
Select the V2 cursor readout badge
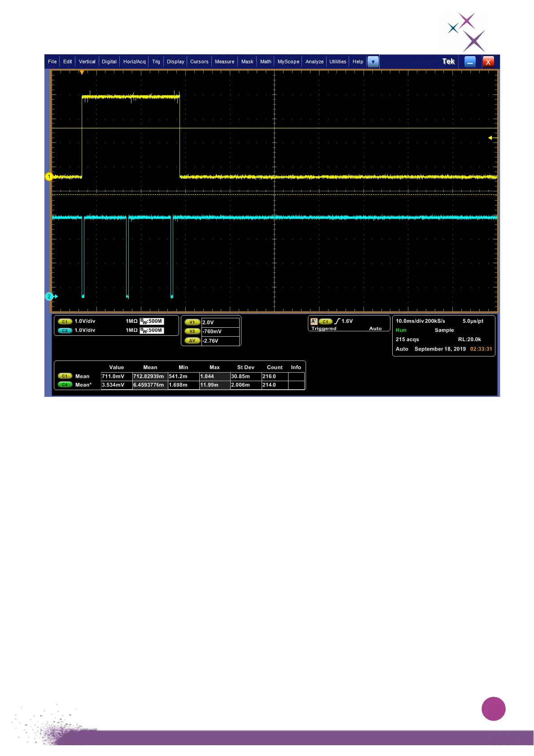pos(192,331)
